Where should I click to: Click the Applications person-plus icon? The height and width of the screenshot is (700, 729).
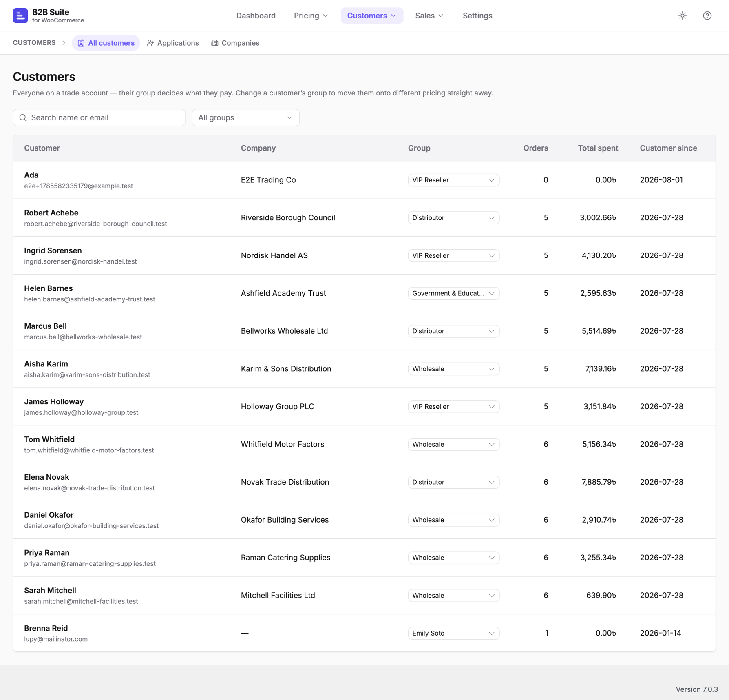click(x=150, y=43)
